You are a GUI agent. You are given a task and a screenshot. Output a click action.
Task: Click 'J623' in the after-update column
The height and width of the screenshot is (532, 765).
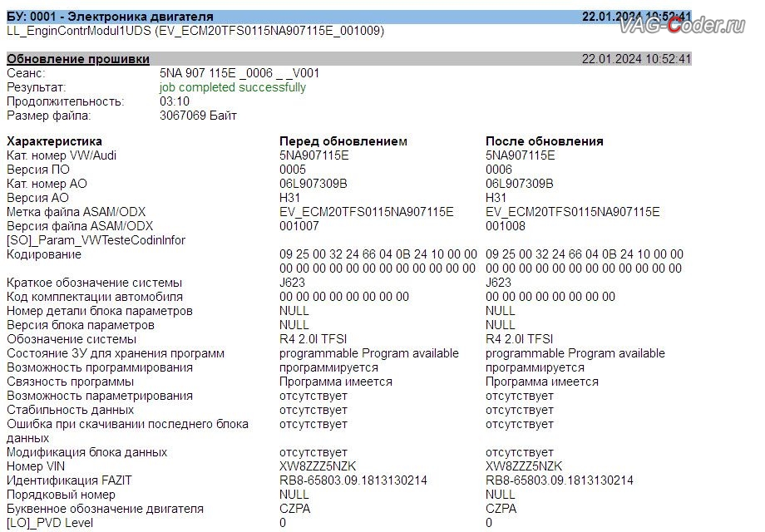(498, 283)
